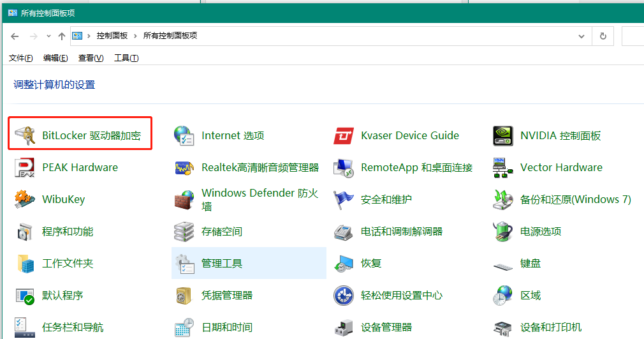Open the 存储空间 drives icon
Image resolution: width=644 pixels, height=339 pixels.
184,232
